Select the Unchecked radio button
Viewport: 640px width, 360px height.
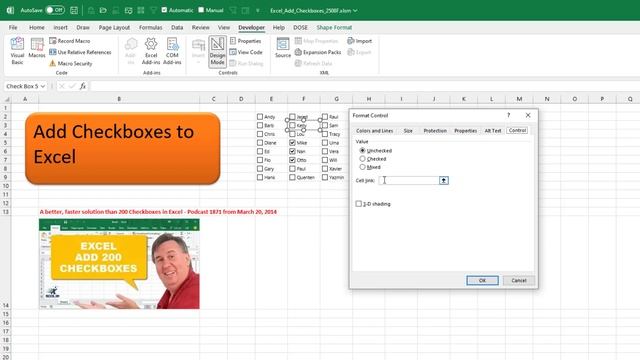click(362, 151)
